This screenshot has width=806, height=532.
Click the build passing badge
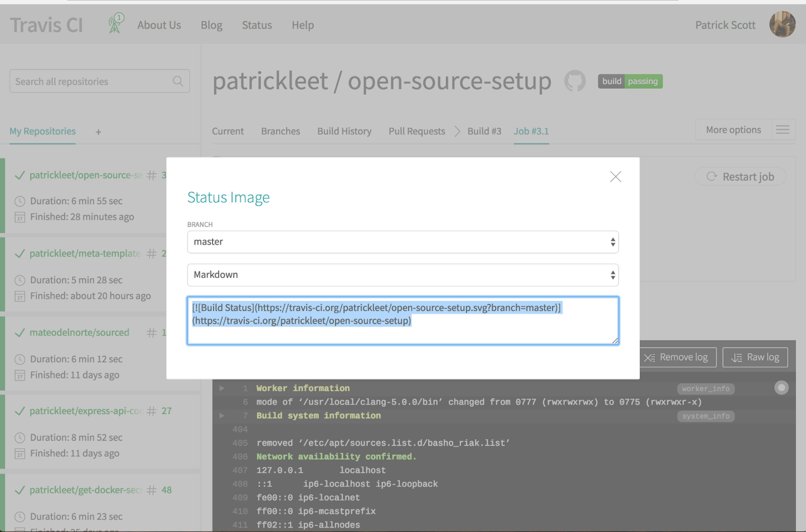[630, 81]
